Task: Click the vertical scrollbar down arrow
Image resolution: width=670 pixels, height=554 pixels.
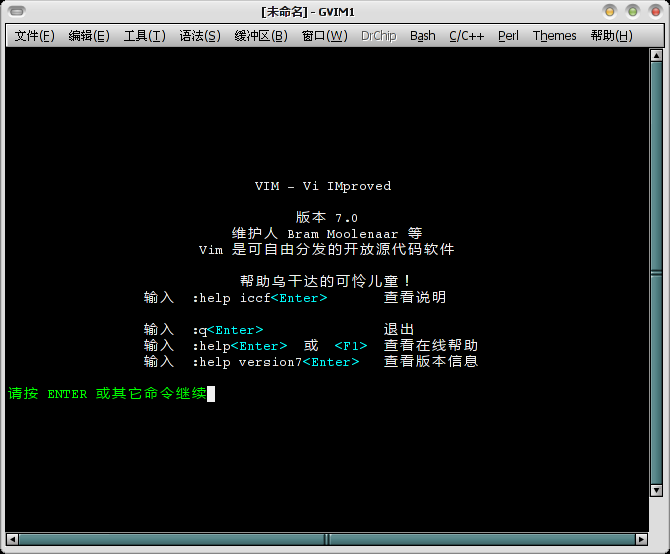Action: point(656,490)
